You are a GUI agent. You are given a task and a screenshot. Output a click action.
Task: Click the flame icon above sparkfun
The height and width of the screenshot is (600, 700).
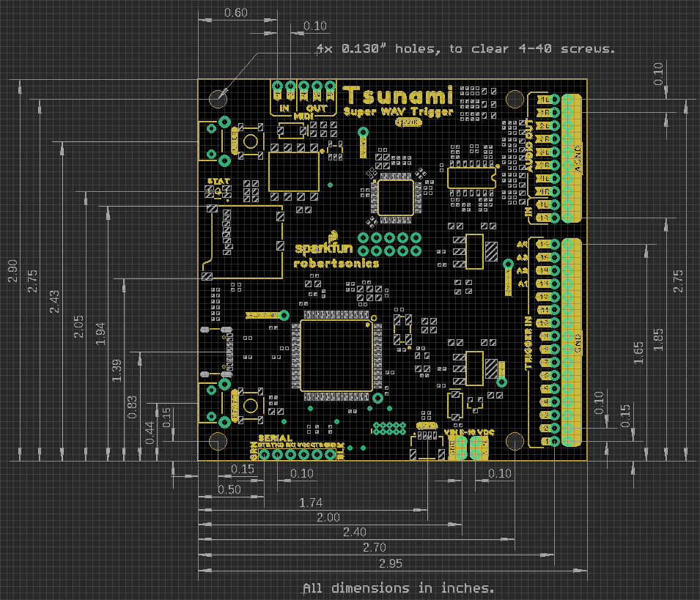coord(333,236)
